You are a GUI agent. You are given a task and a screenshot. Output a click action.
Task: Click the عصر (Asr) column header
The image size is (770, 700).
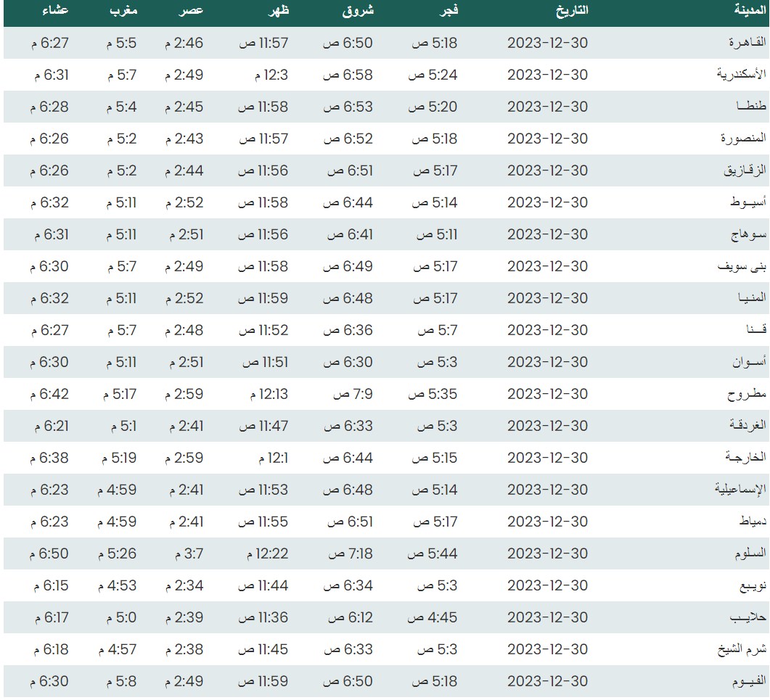pos(192,11)
